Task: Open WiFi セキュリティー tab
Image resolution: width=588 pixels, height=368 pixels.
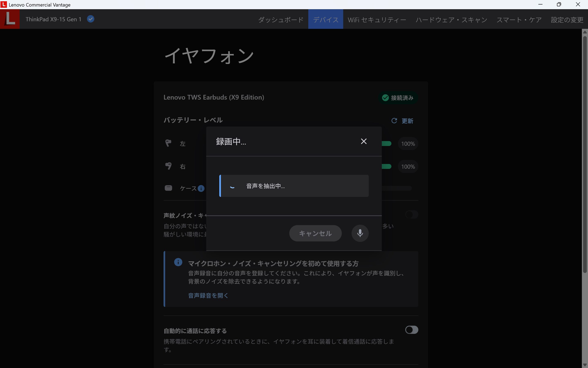Action: (377, 19)
